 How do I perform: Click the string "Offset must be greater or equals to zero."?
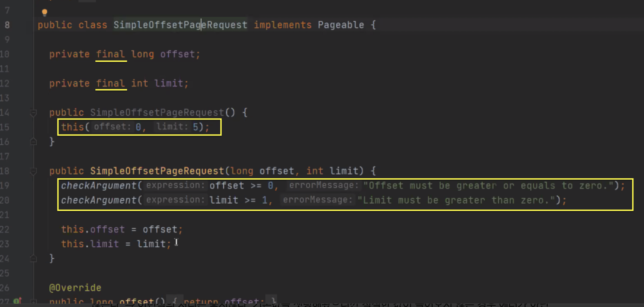tap(488, 185)
